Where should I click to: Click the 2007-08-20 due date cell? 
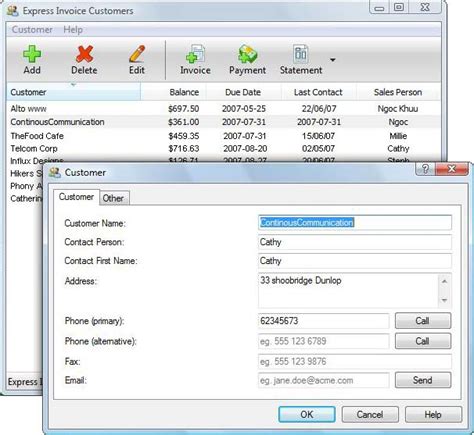pos(245,149)
